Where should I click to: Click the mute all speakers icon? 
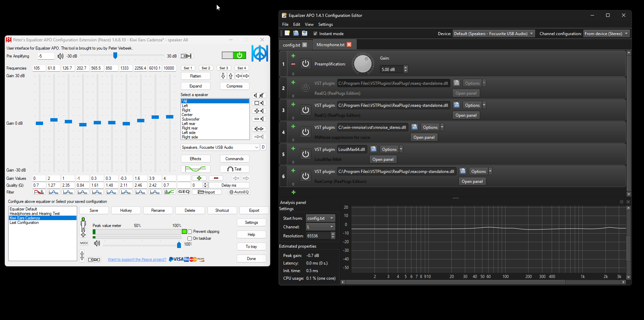pos(259,95)
